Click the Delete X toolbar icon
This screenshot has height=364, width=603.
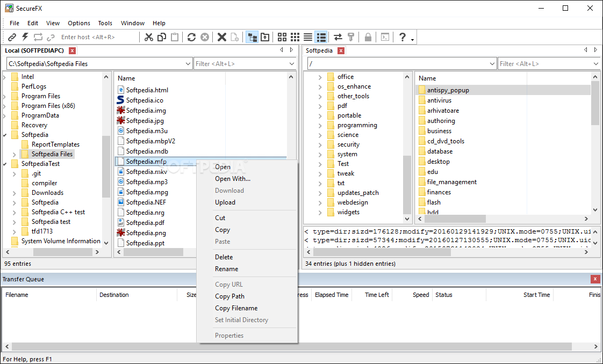[222, 37]
